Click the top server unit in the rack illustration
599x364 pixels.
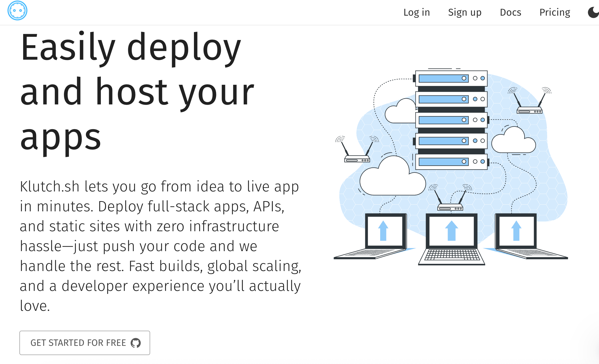[x=451, y=78]
